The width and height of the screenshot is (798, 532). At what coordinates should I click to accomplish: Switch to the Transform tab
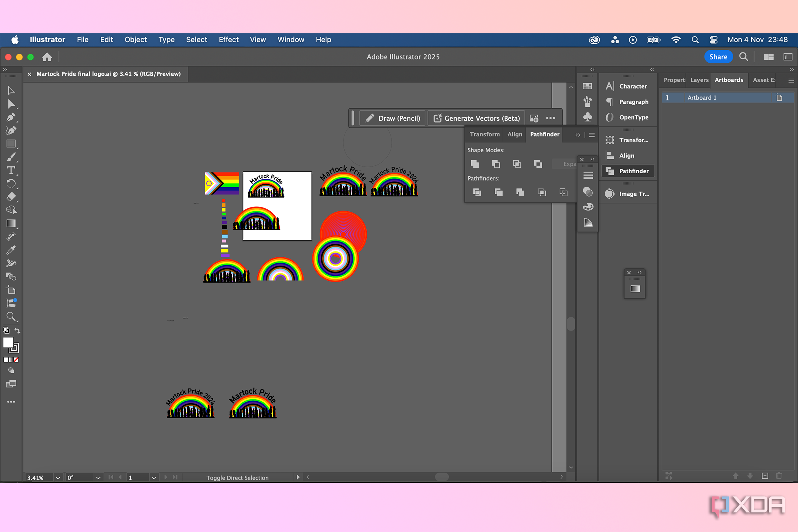(x=485, y=134)
